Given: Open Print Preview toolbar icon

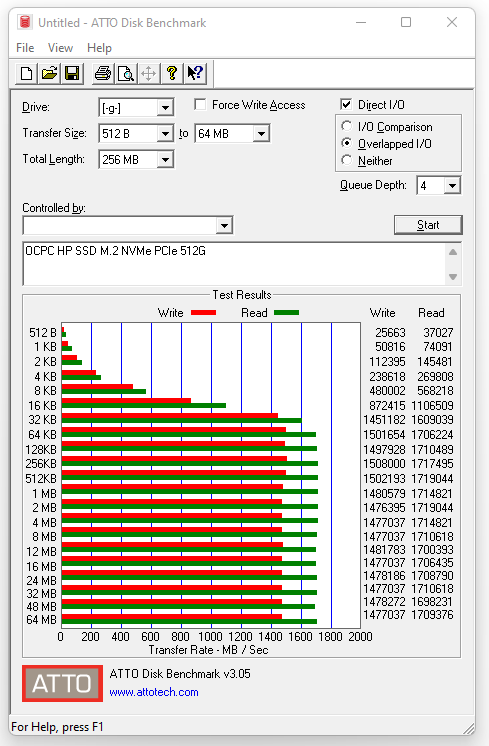Looking at the screenshot, I should point(126,73).
